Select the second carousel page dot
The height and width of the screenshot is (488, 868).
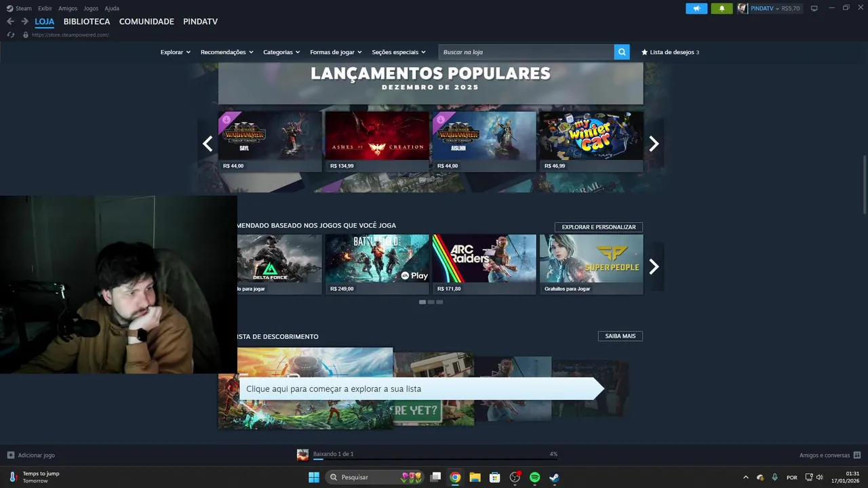click(x=431, y=302)
